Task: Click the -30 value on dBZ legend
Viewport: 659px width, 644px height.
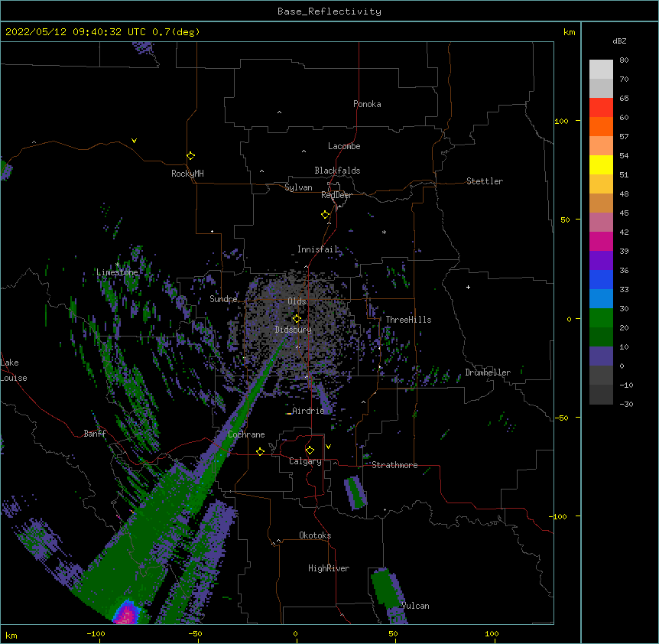Action: pyautogui.click(x=626, y=404)
